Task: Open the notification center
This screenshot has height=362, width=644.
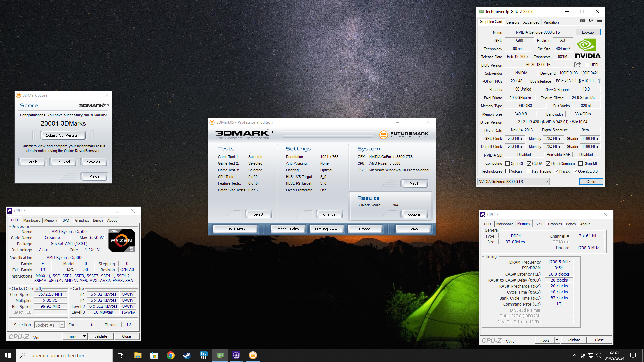Action: coord(633,355)
